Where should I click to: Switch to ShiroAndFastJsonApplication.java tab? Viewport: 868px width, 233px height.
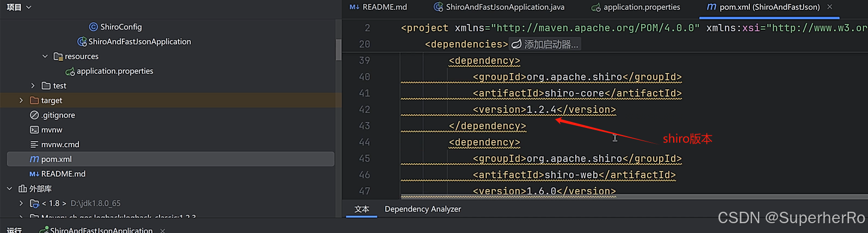(499, 7)
